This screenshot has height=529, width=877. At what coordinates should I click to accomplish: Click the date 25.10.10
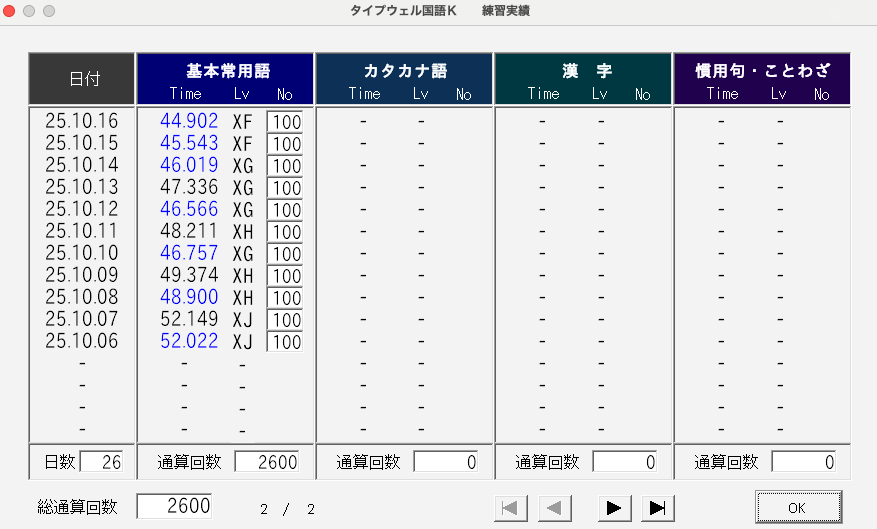tap(82, 253)
